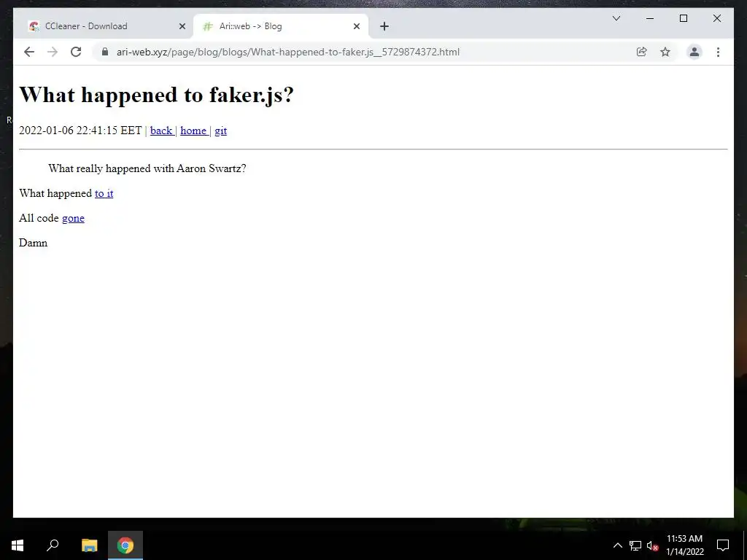Click the quote about Aaron Swartz
This screenshot has width=747, height=560.
147,168
